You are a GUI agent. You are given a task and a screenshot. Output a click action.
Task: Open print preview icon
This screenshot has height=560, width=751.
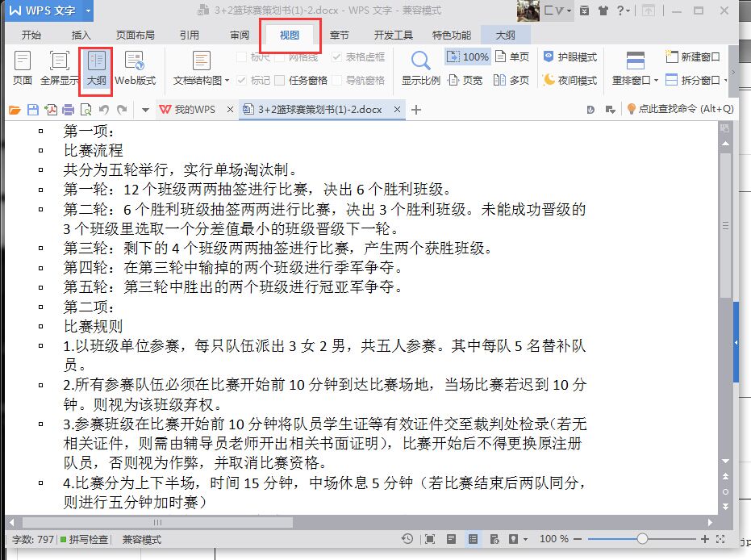click(x=86, y=111)
